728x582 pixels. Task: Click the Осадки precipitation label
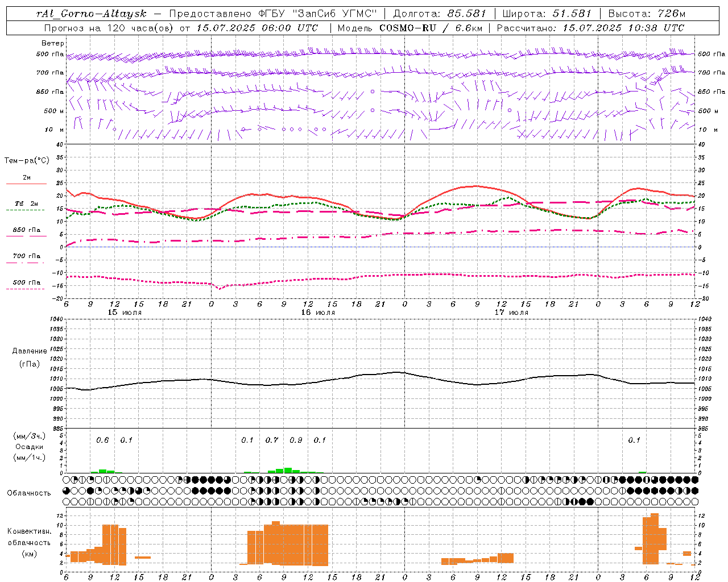point(30,447)
